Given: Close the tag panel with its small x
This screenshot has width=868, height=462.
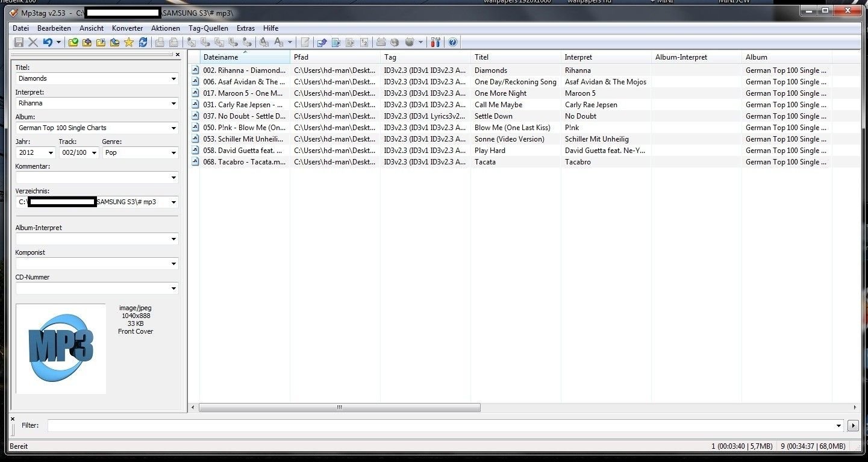Looking at the screenshot, I should pyautogui.click(x=178, y=55).
